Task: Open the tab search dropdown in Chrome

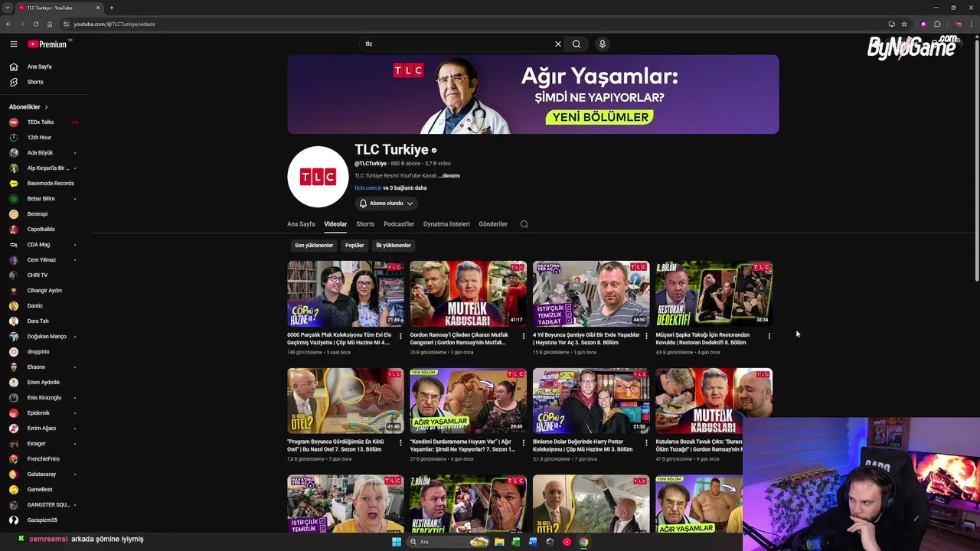Action: pyautogui.click(x=8, y=8)
